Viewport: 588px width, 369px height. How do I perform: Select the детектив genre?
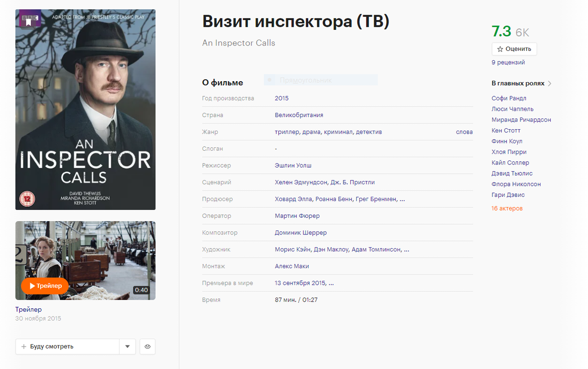point(369,132)
